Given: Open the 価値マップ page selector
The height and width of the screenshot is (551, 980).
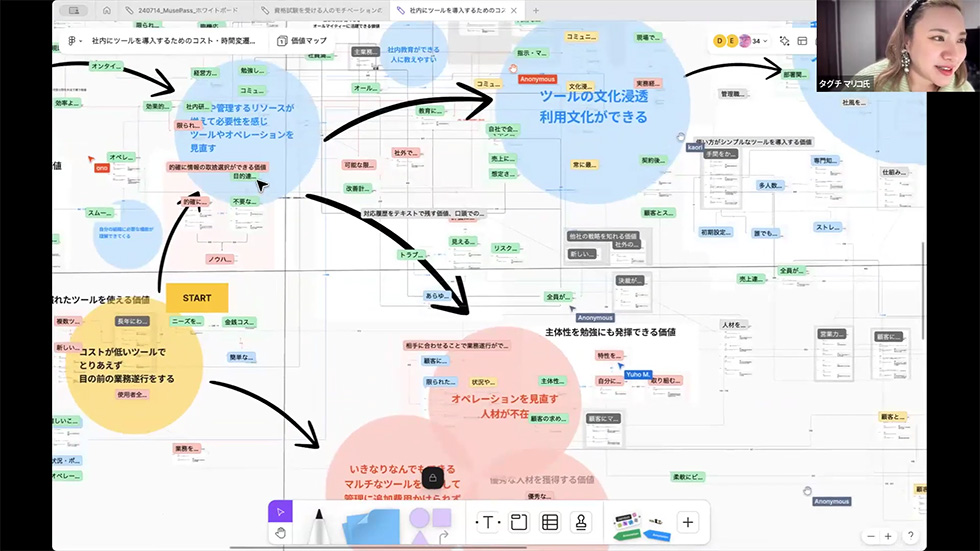Looking at the screenshot, I should [x=302, y=41].
